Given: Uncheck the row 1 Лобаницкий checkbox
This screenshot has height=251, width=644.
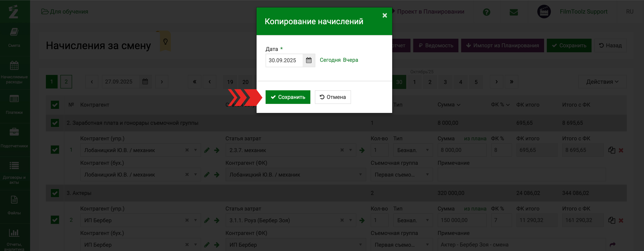Looking at the screenshot, I should (x=55, y=150).
